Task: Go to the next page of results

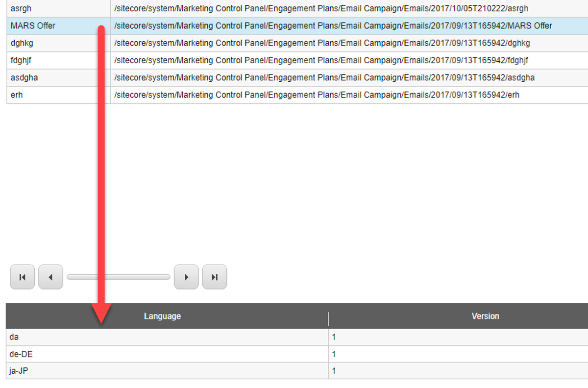Action: click(186, 277)
